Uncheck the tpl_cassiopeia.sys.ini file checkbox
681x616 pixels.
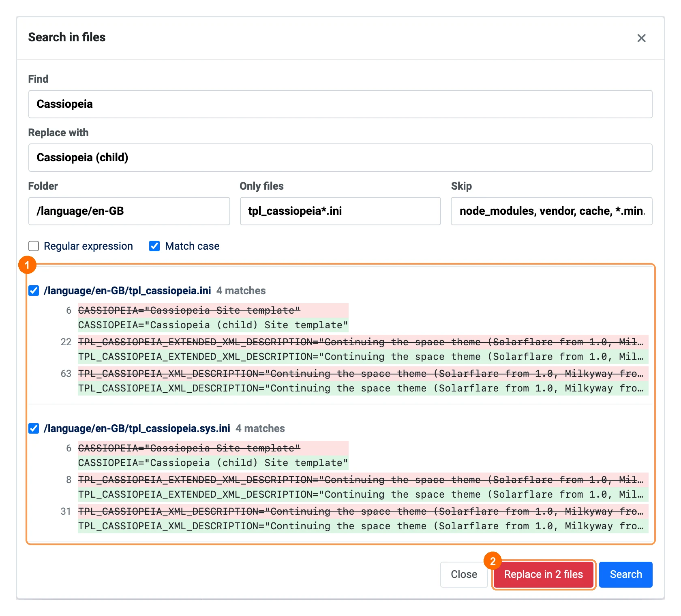tap(34, 428)
